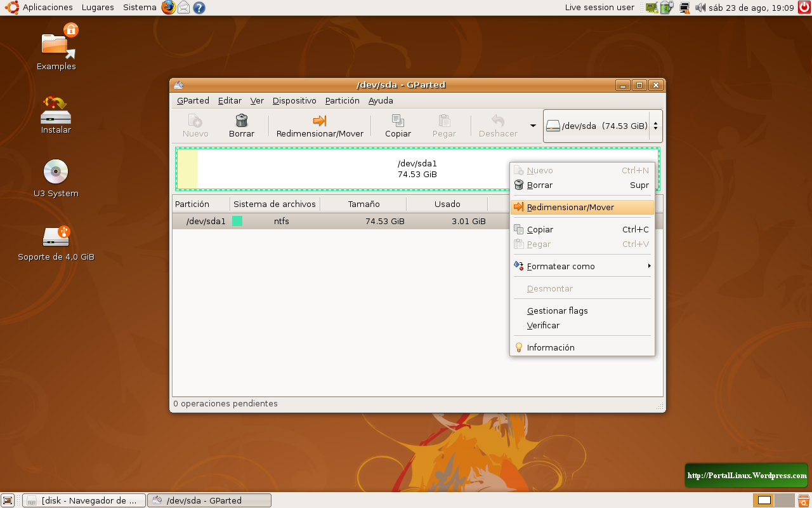Click Nuevo entry in the context menu

coord(582,170)
